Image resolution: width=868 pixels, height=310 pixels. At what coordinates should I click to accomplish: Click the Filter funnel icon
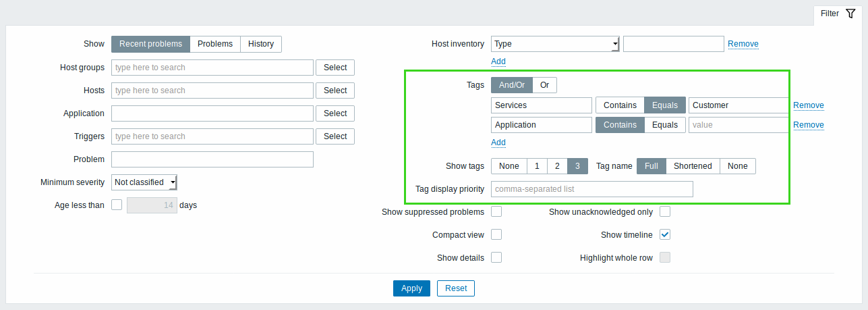click(850, 14)
